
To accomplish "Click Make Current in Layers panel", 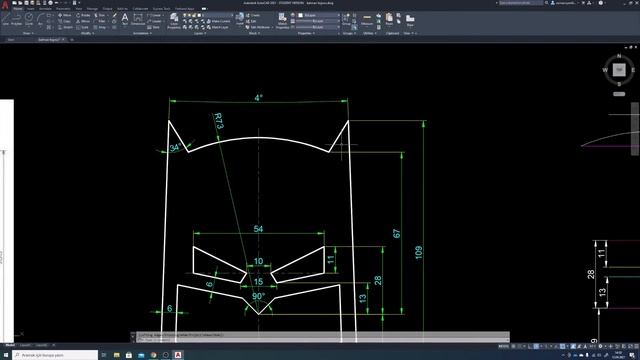I will tap(219, 21).
